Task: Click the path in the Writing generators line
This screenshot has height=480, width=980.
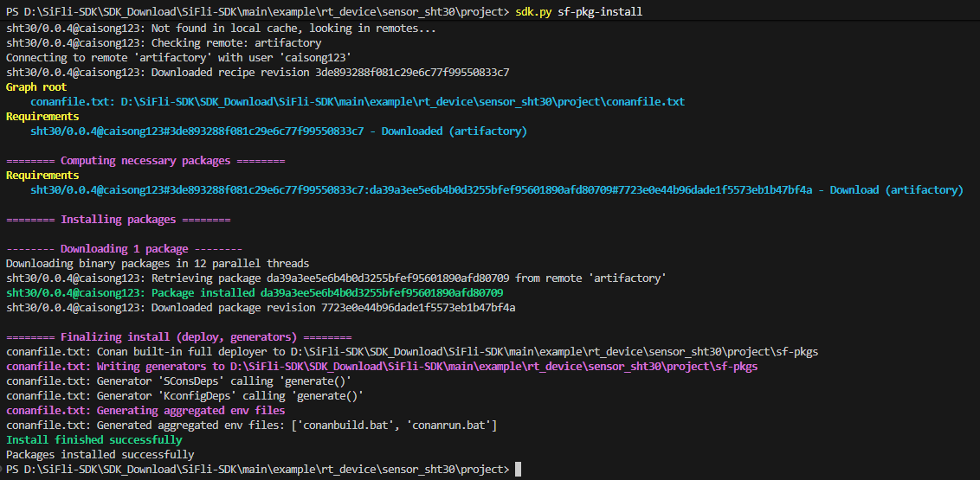Action: [493, 367]
